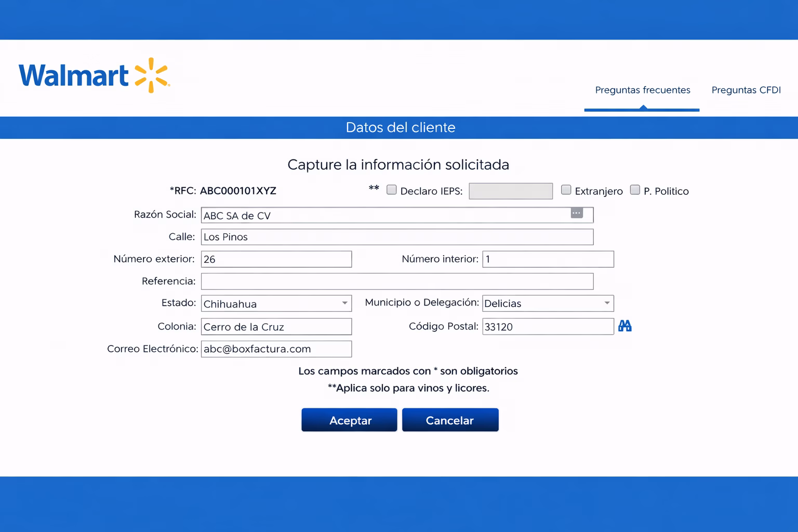Viewport: 798px width, 532px height.
Task: Click into the Calle field with Los Pinos
Action: point(397,237)
